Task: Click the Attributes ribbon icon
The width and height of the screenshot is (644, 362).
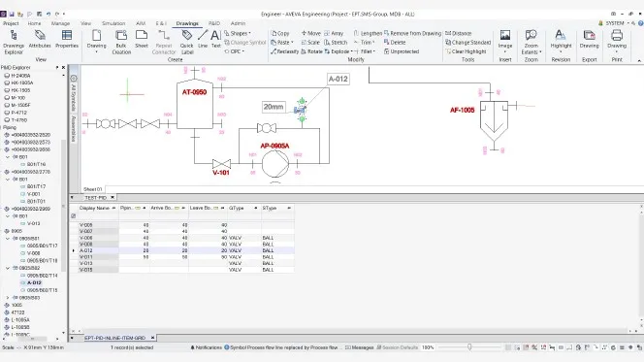Action: click(x=40, y=40)
